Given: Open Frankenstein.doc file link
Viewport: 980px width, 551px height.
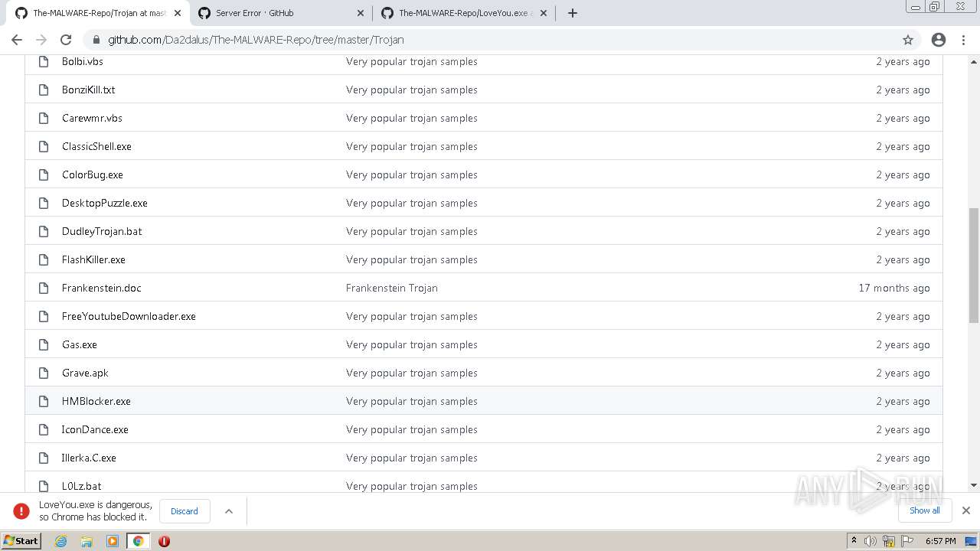Looking at the screenshot, I should [102, 288].
